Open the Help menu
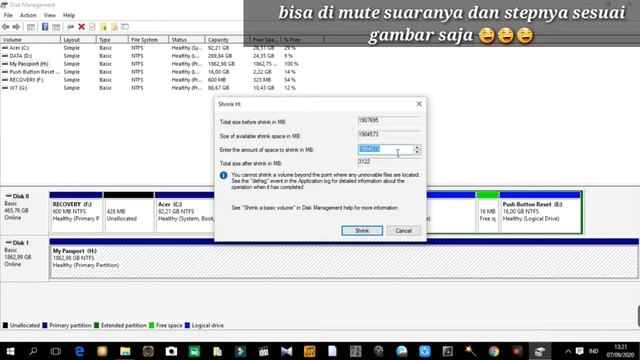Image resolution: width=640 pixels, height=360 pixels. [69, 15]
